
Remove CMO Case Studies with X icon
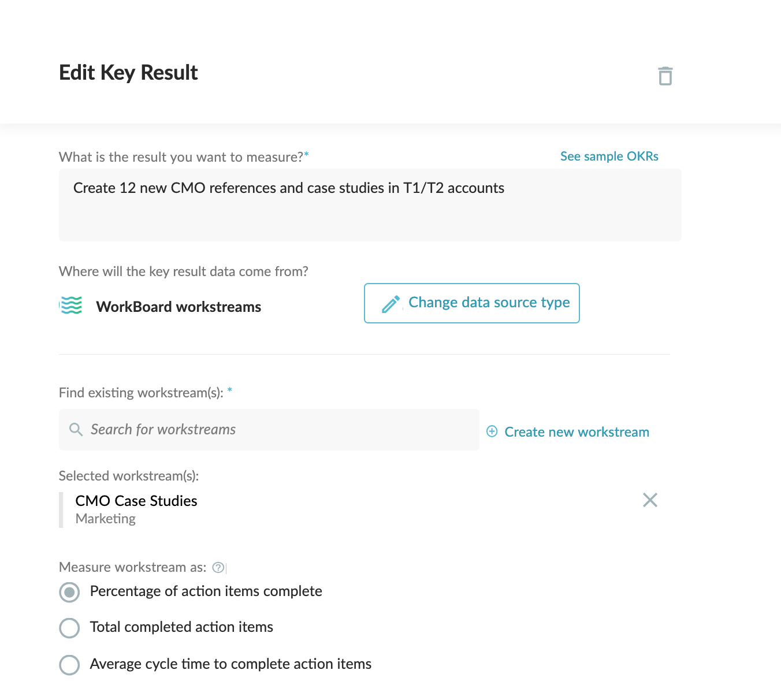click(650, 500)
